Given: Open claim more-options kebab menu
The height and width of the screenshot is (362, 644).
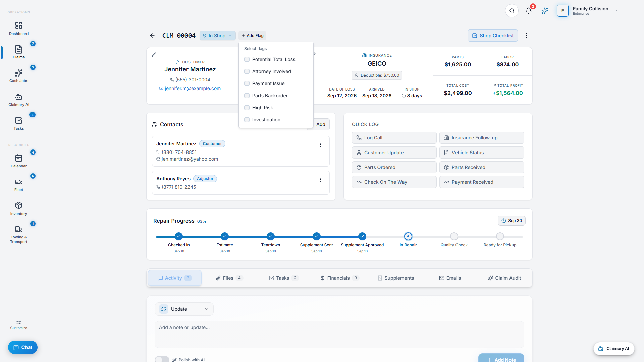Looking at the screenshot, I should 527,36.
